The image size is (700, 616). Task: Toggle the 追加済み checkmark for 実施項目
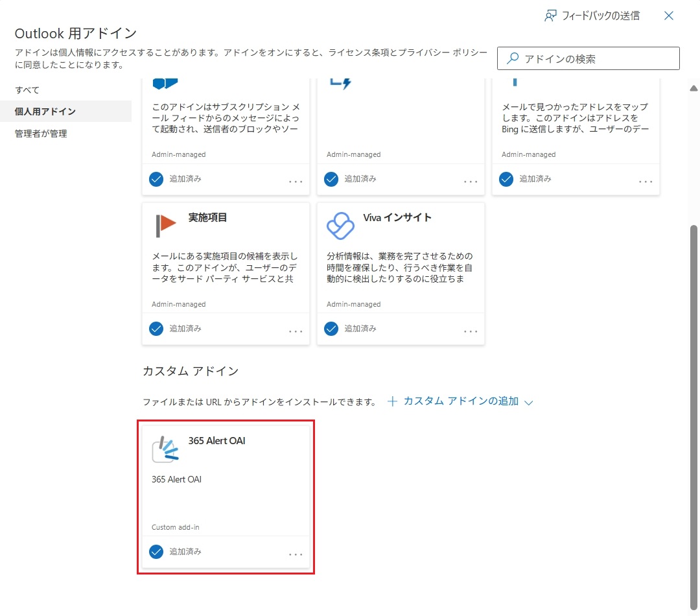[x=156, y=329]
